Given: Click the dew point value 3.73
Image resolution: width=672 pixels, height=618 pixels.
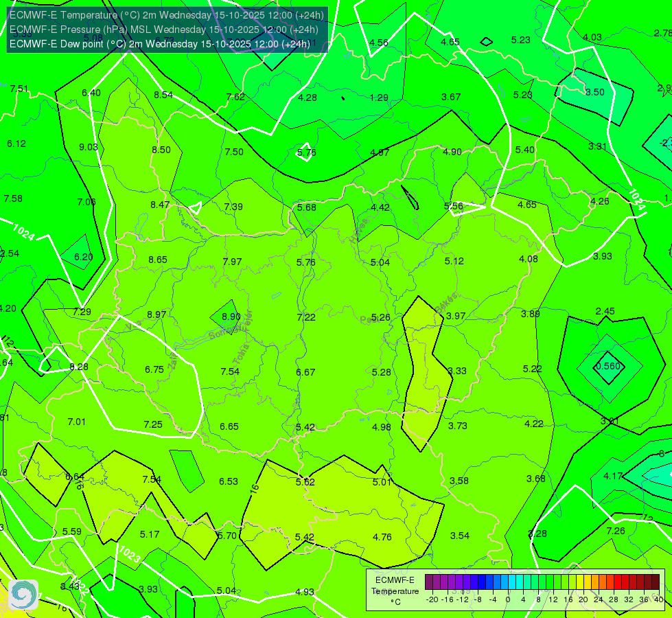Looking at the screenshot, I should [x=458, y=426].
